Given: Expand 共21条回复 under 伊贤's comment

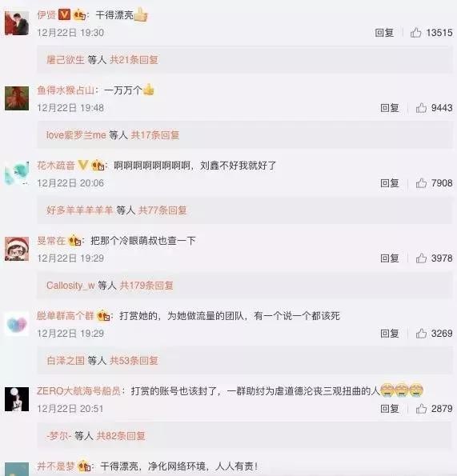Looking at the screenshot, I should [134, 60].
